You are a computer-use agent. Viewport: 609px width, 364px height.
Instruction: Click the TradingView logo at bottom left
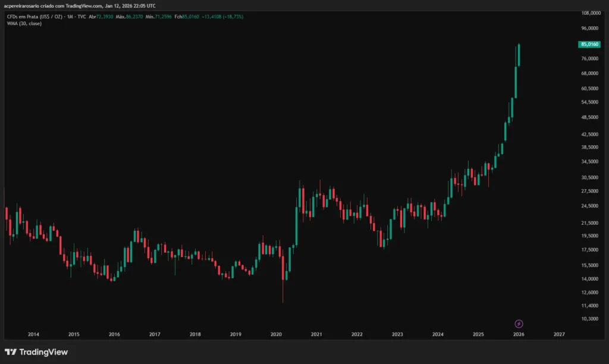point(36,352)
